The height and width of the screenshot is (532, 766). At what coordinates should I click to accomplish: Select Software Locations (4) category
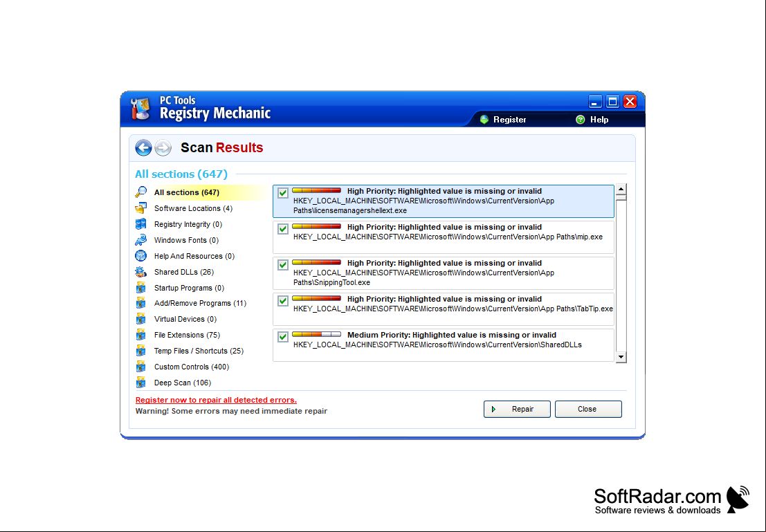(x=194, y=208)
